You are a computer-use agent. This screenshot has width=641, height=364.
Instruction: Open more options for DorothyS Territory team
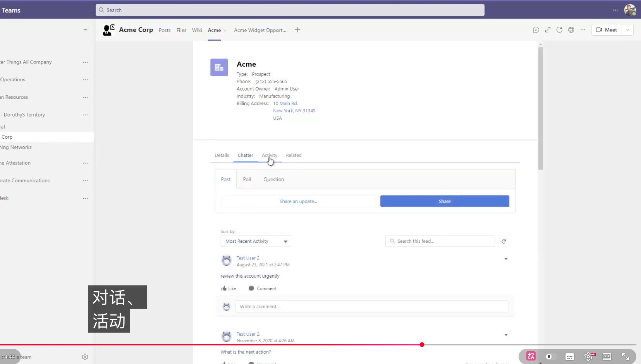pos(85,115)
